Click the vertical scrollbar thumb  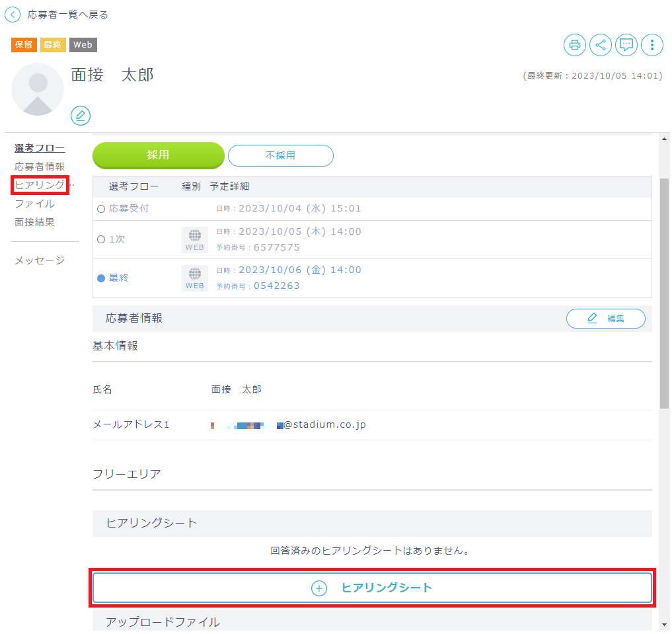pyautogui.click(x=664, y=294)
